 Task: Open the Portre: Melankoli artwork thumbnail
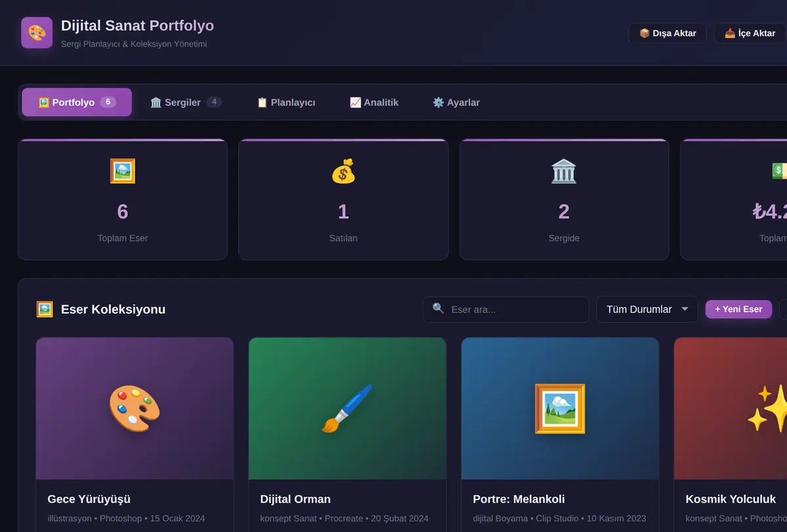[x=560, y=408]
